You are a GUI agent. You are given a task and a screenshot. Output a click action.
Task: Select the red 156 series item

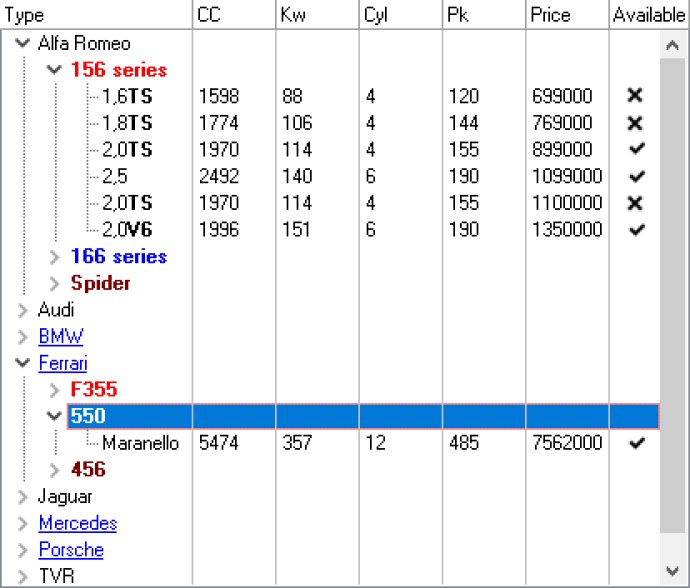(119, 70)
